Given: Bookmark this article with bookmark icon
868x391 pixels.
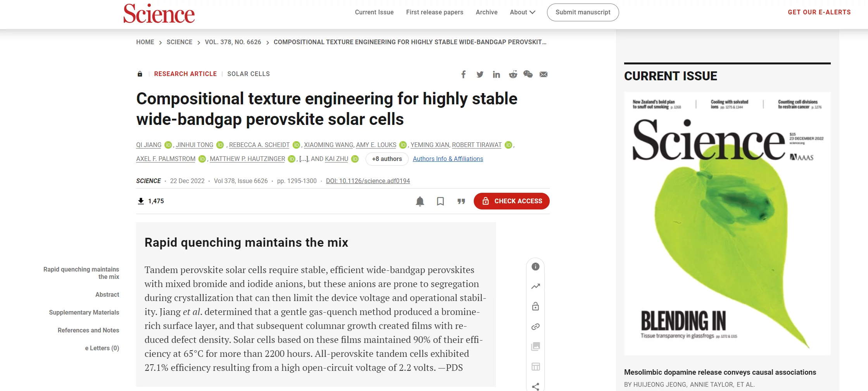Looking at the screenshot, I should (x=440, y=201).
